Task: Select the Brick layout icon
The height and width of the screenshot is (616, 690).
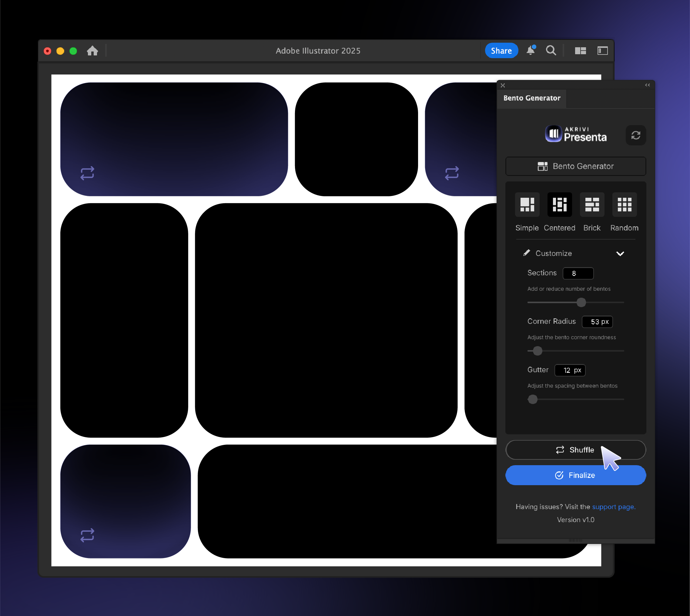Action: [x=592, y=204]
